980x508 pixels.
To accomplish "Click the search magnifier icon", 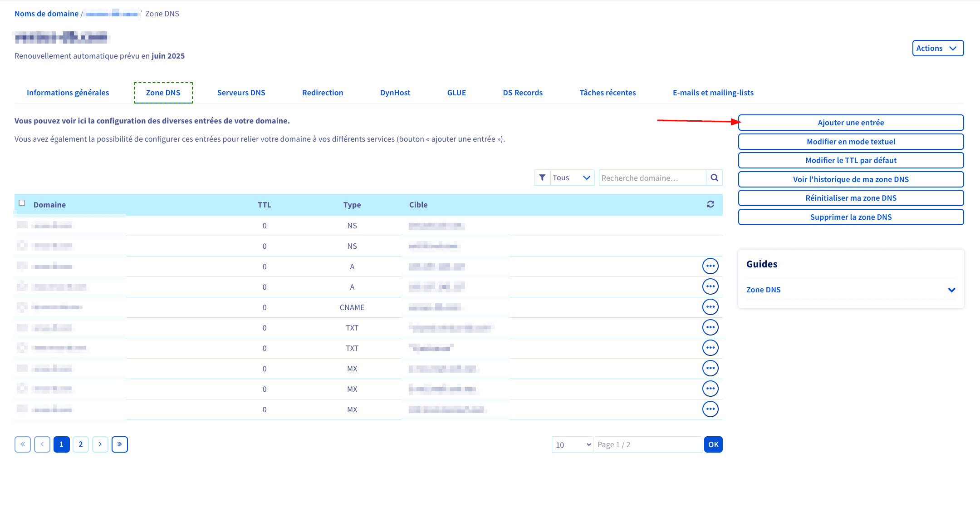I will pos(714,178).
